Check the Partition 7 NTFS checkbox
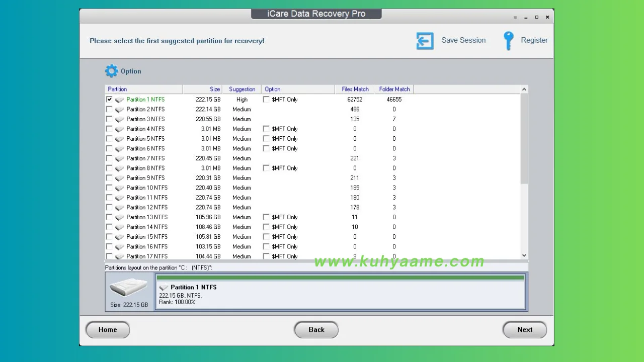This screenshot has height=362, width=644. [x=109, y=158]
